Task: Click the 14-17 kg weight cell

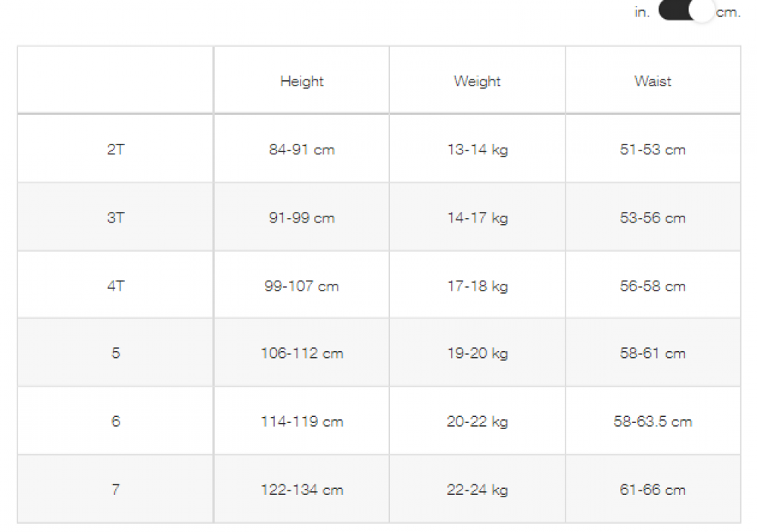Action: 477,217
